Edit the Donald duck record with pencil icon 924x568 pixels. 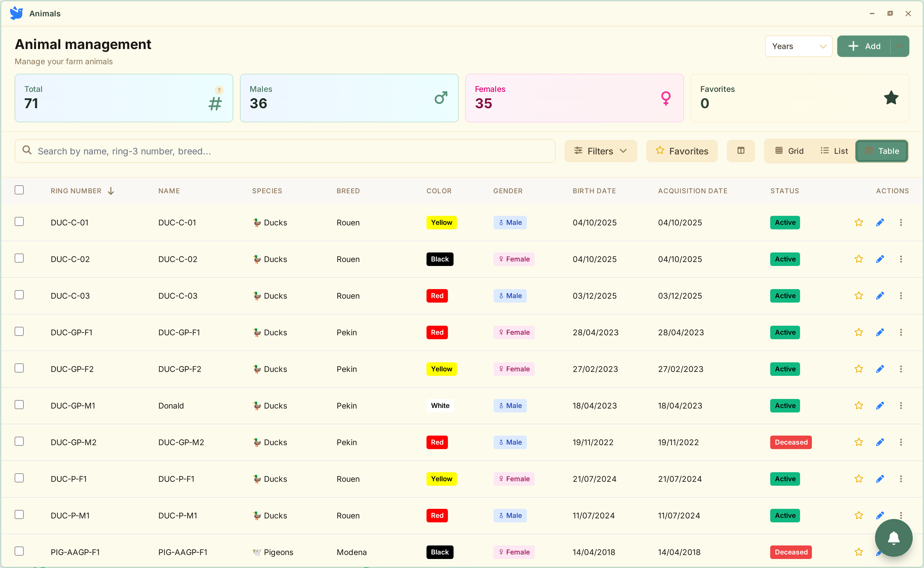coord(880,406)
